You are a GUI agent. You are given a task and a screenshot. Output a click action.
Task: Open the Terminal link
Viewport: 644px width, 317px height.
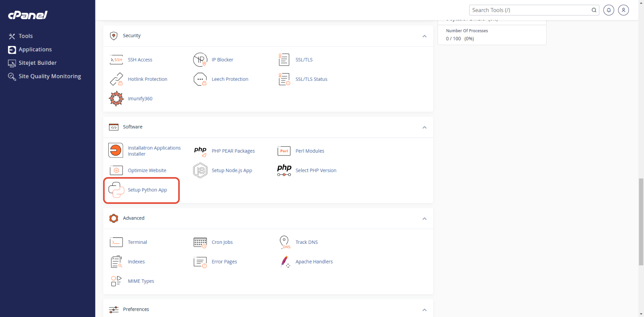click(x=137, y=242)
